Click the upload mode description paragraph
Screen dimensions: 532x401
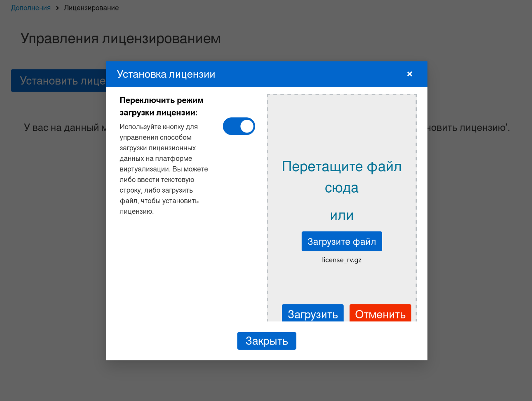(164, 169)
